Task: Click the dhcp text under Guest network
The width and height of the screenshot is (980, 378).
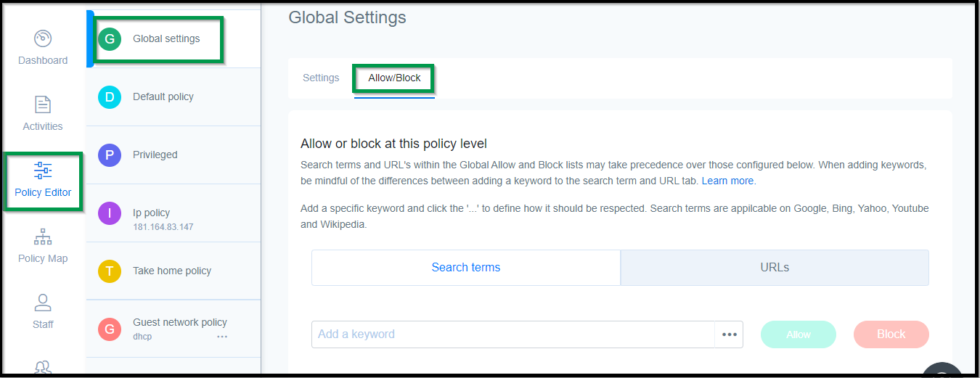Action: pyautogui.click(x=142, y=337)
